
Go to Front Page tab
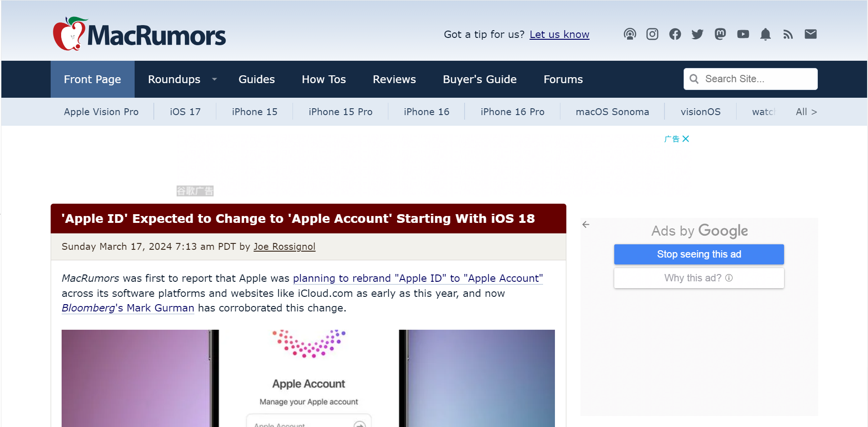click(92, 79)
